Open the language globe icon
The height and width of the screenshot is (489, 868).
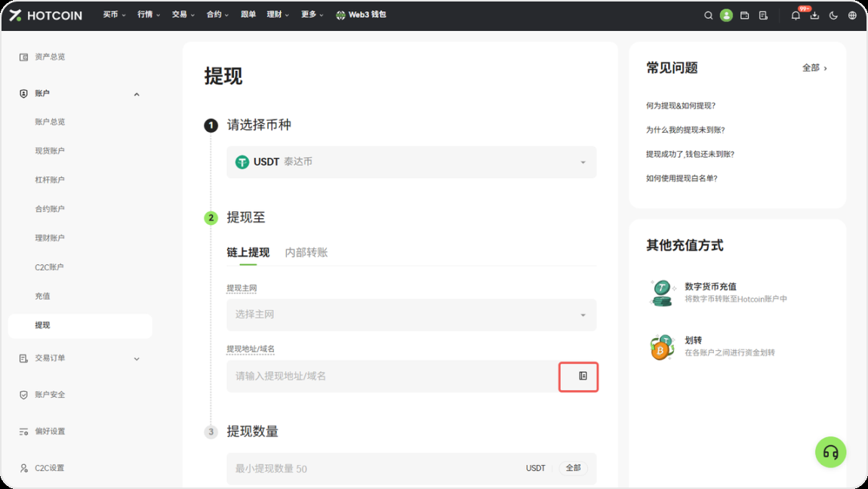click(852, 15)
